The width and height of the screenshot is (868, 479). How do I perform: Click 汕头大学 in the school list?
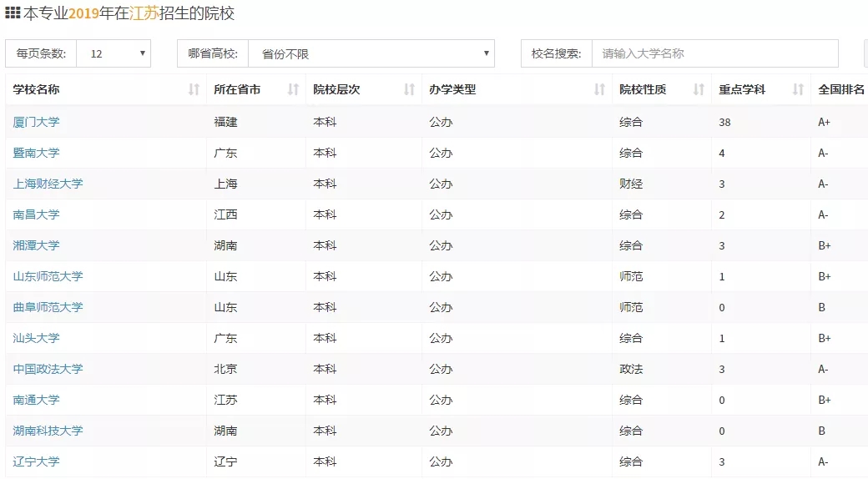point(37,338)
